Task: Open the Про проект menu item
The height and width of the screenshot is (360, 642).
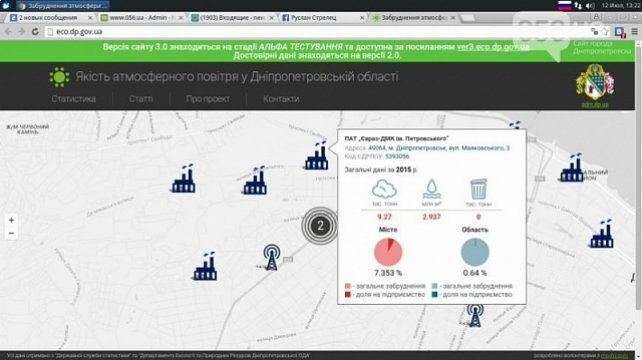Action: click(x=208, y=99)
